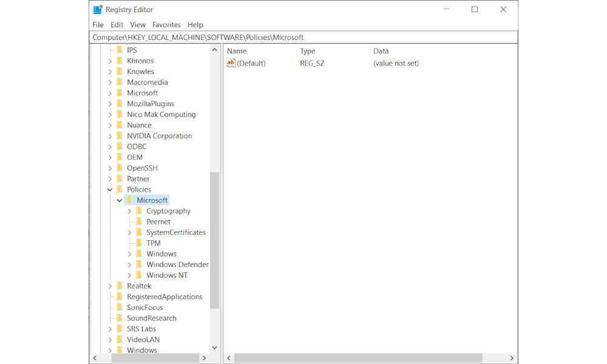The image size is (607, 364).
Task: Collapse the Policies key
Action: pyautogui.click(x=110, y=189)
